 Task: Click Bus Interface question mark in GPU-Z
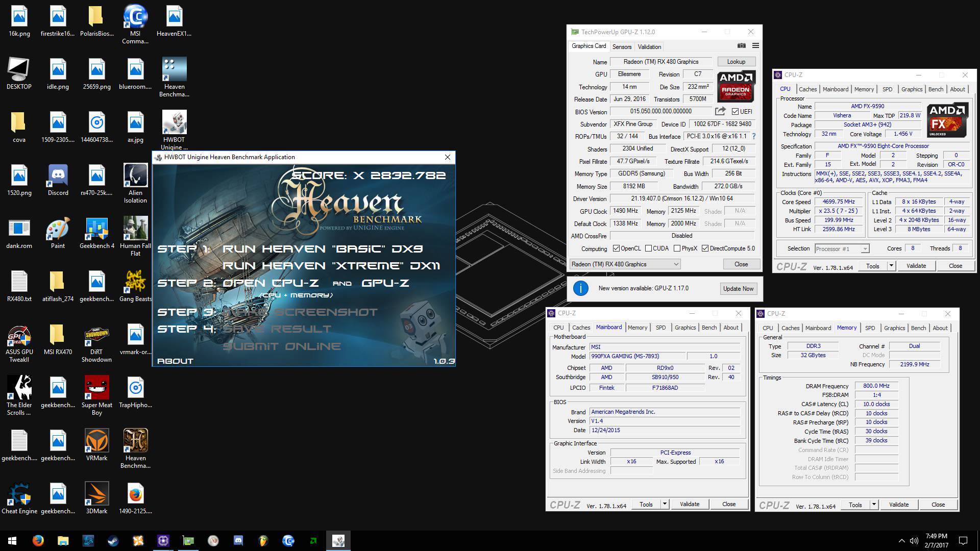tap(754, 136)
